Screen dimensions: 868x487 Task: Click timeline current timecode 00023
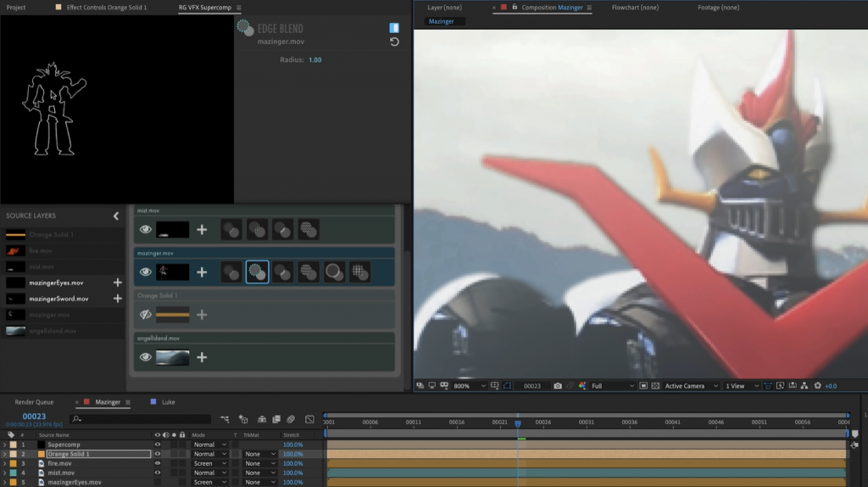click(34, 417)
